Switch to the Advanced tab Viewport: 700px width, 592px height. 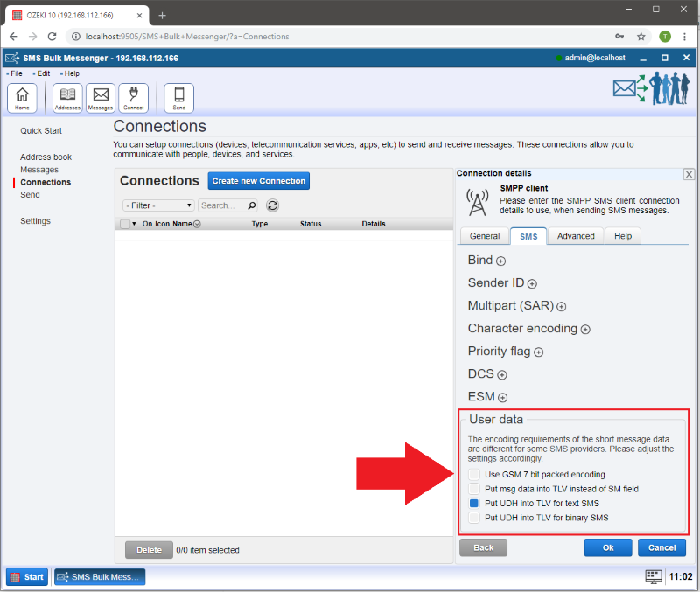[x=576, y=236]
